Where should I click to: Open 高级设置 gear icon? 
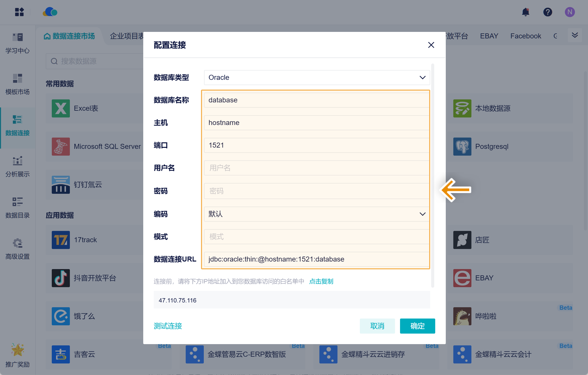18,243
